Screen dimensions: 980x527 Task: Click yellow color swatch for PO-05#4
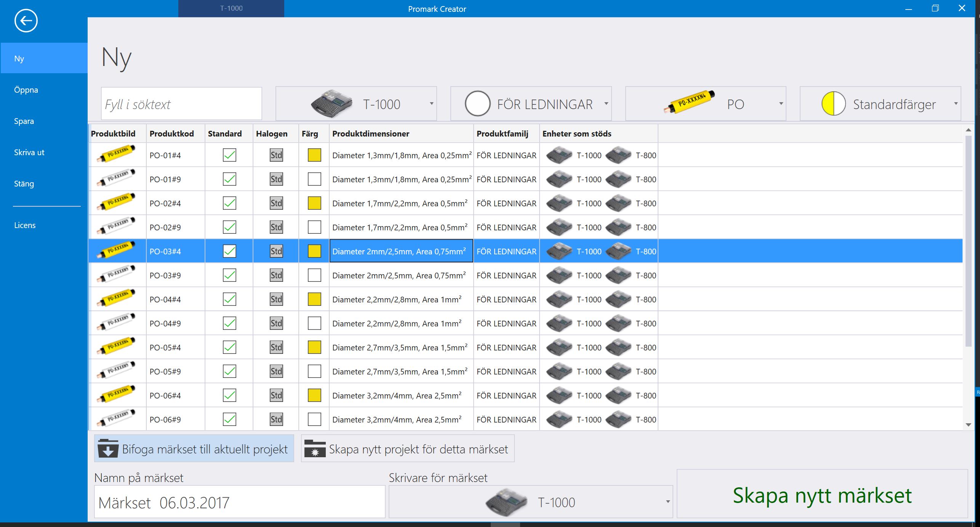314,347
